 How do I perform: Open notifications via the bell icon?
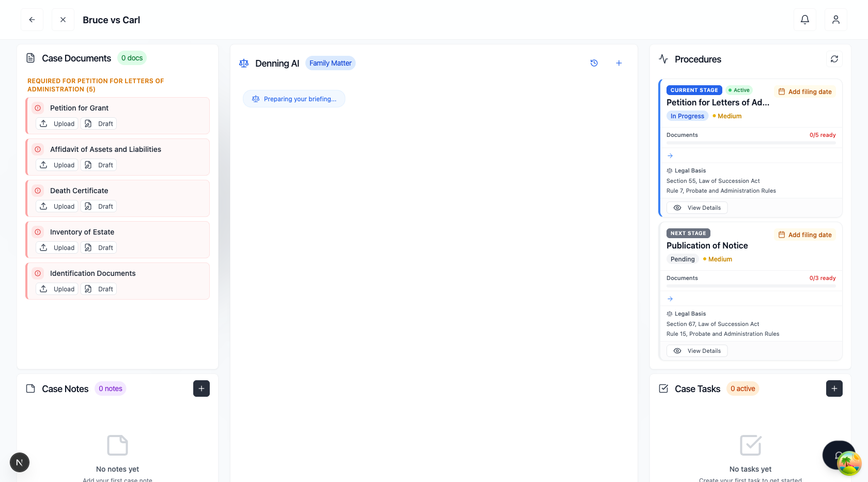[804, 19]
